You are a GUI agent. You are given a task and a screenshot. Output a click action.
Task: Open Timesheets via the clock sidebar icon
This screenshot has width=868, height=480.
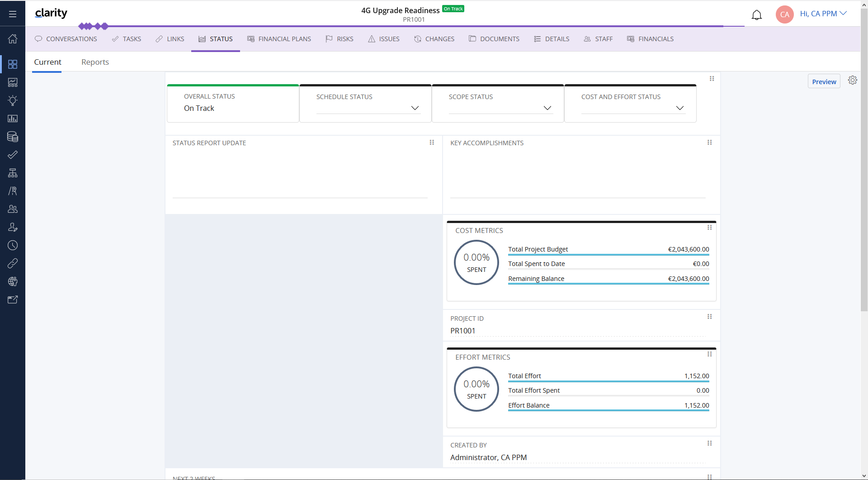[x=13, y=245]
